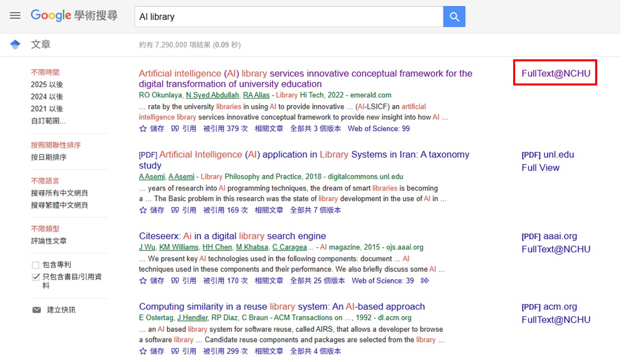644x362 pixels.
Task: Open author KM Williams profile
Action: point(179,247)
